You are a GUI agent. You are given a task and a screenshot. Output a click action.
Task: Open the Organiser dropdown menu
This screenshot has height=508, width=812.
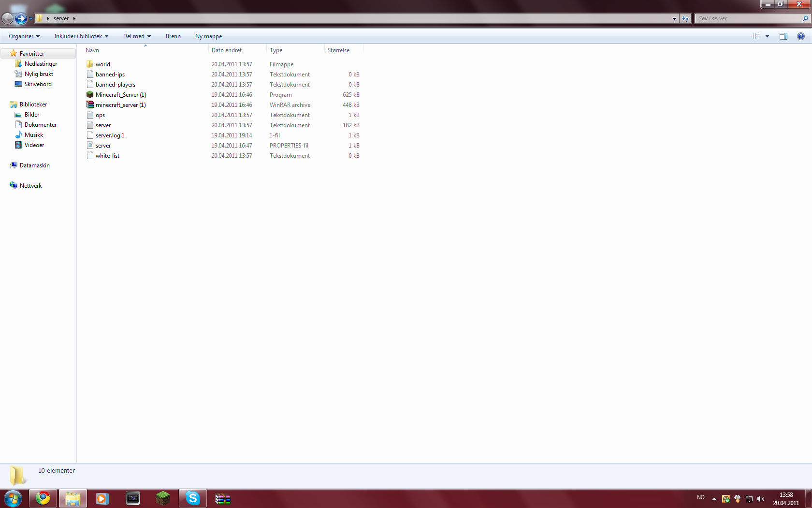click(24, 36)
